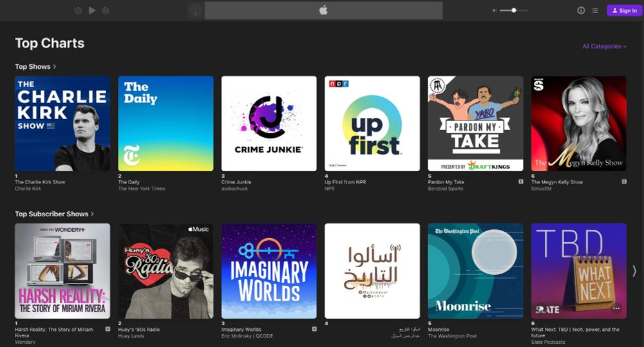
Task: Open the Arabic history podcast artwork
Action: click(372, 271)
